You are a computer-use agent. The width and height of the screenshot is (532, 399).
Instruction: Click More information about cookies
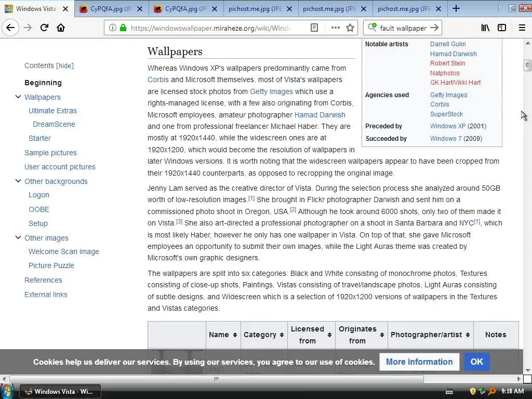(x=419, y=362)
